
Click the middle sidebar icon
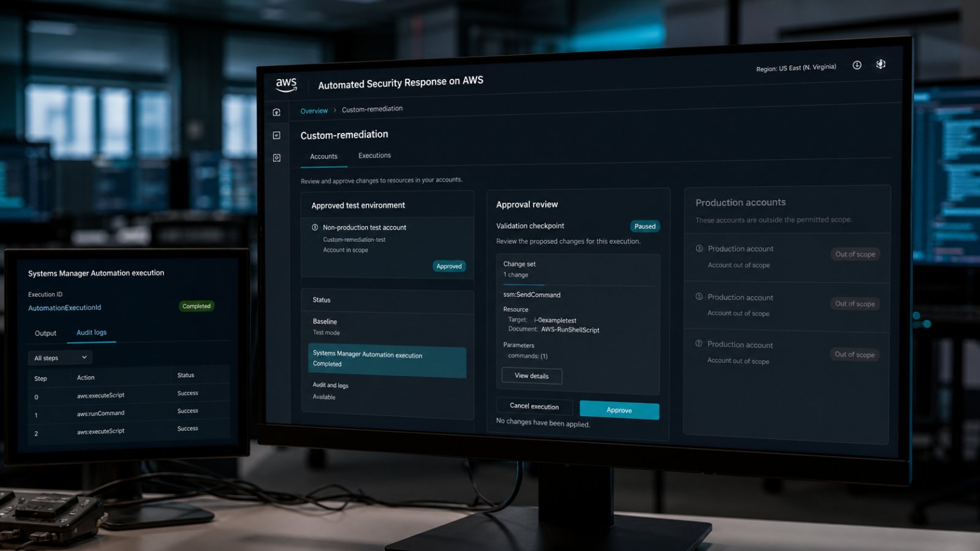coord(277,135)
